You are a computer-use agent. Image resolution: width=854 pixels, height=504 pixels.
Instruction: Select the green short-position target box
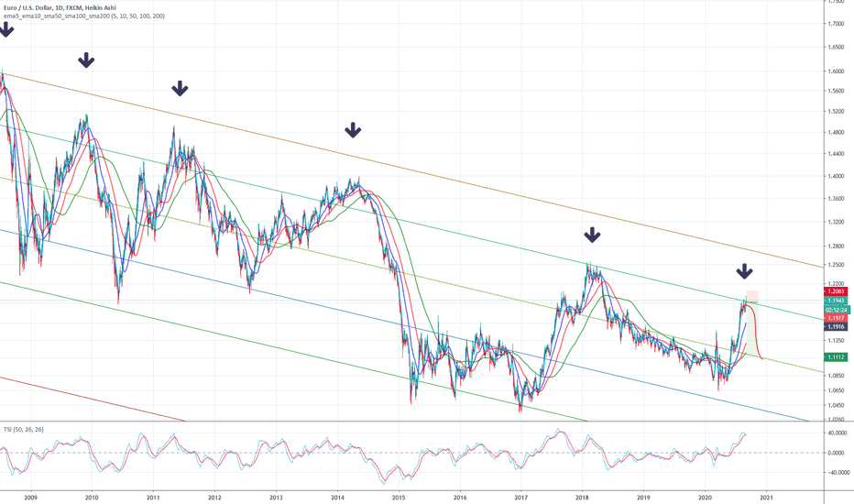[752, 330]
